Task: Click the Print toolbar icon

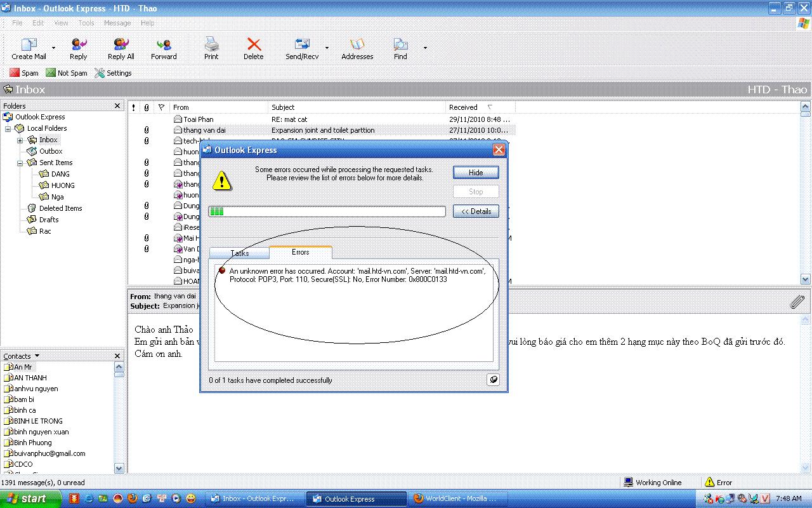Action: click(211, 44)
